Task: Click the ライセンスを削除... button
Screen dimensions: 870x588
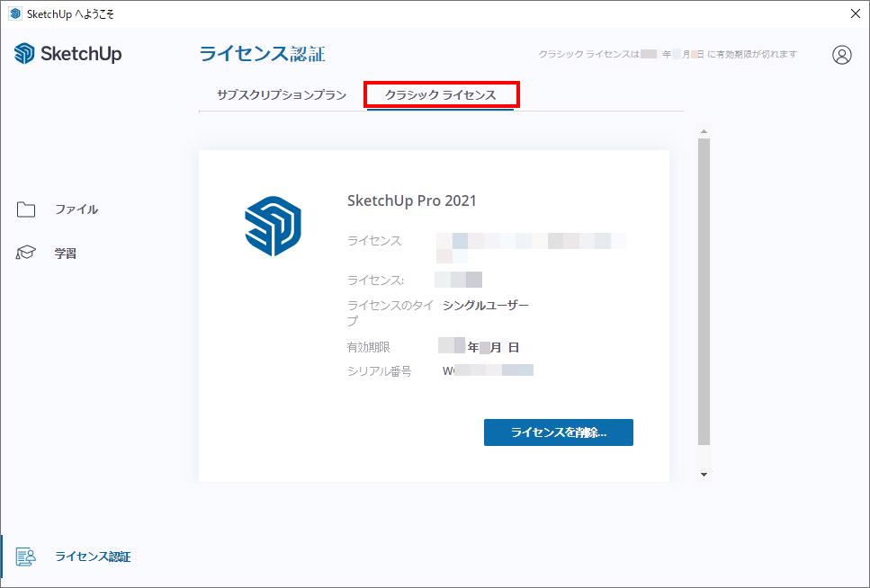Action: (x=558, y=432)
